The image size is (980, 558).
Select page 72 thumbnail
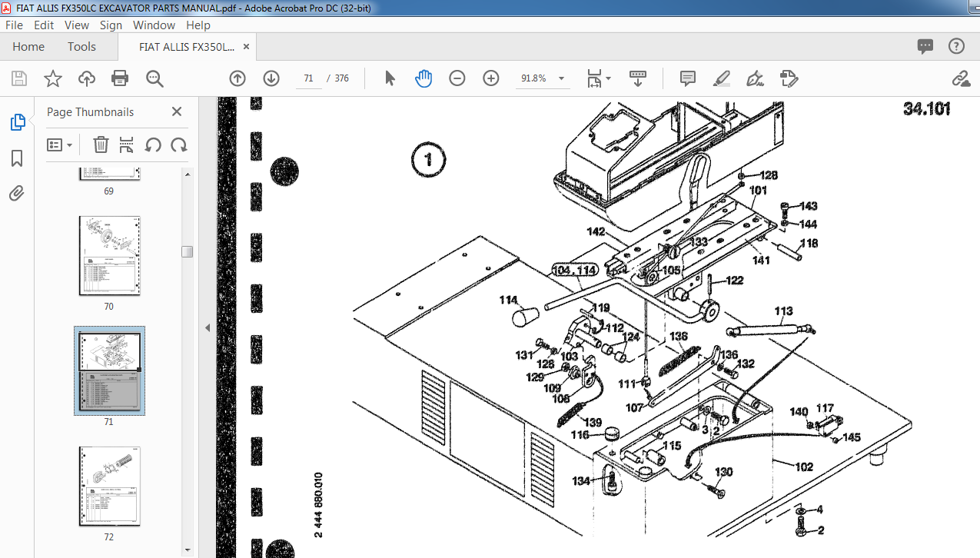109,487
